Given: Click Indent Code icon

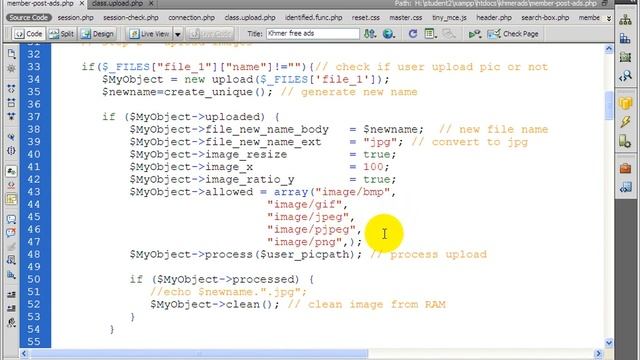Looking at the screenshot, I should [11, 295].
